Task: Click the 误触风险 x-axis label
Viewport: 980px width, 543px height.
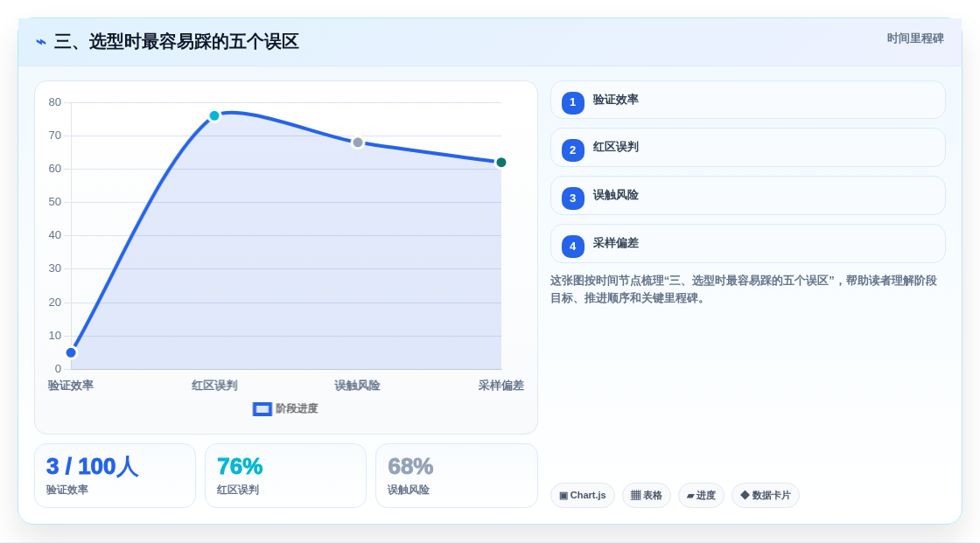Action: pyautogui.click(x=358, y=386)
